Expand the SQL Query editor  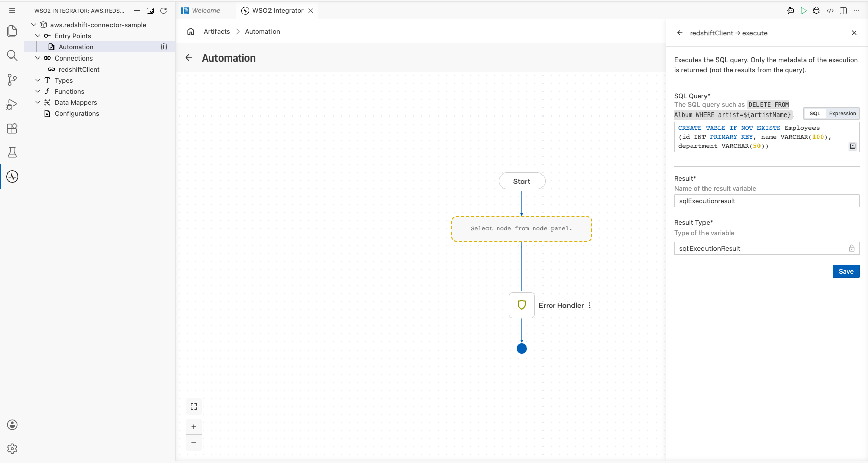853,146
